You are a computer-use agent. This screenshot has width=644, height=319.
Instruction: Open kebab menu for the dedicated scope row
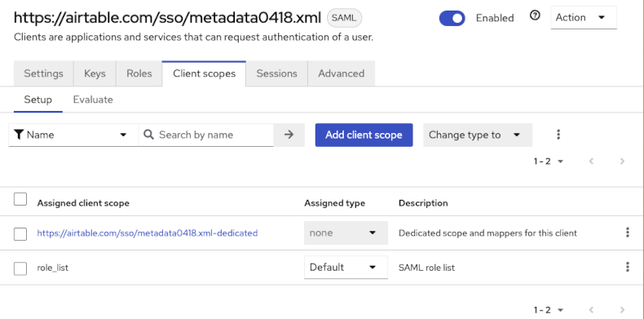point(628,233)
